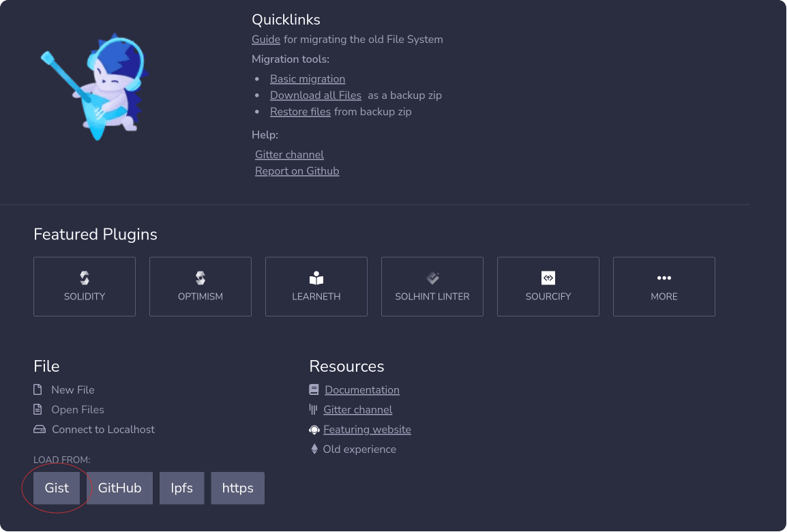Click the OPTIMISM plugin label

pyautogui.click(x=201, y=297)
